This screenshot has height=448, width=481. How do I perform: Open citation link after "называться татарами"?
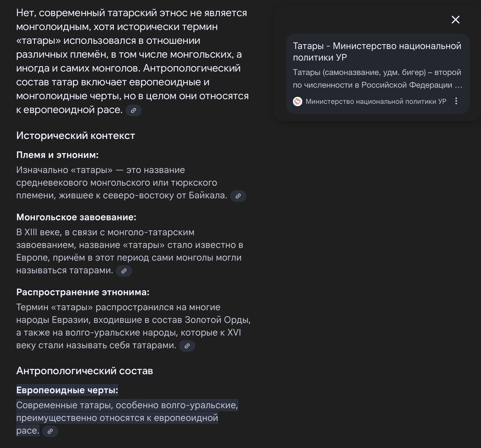coord(124,271)
